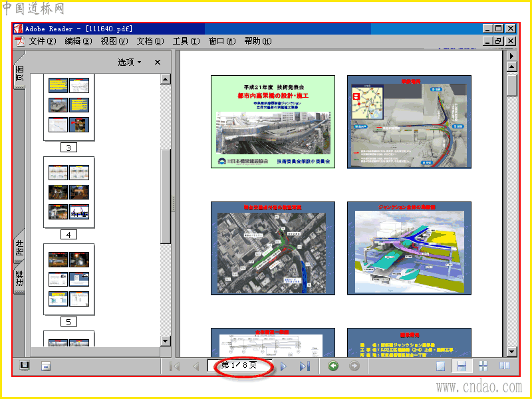Image resolution: width=532 pixels, height=399 pixels.
Task: Select single page layout icon
Action: pyautogui.click(x=440, y=366)
